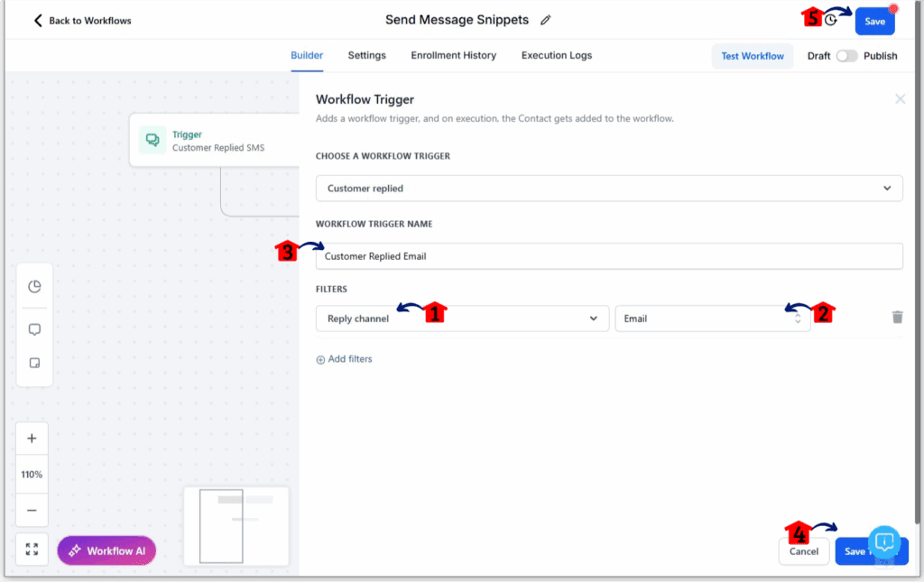The height and width of the screenshot is (582, 924).
Task: Open stats pie chart icon in sidebar
Action: [35, 286]
